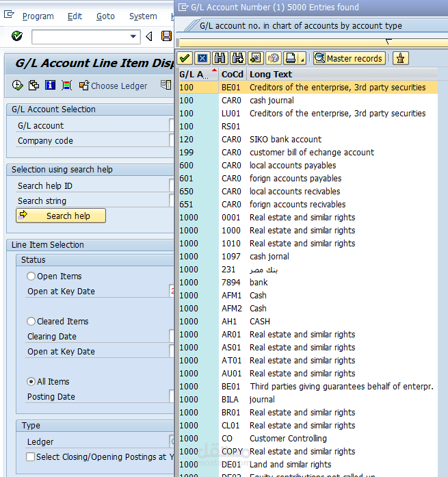Screen dimensions: 448x477
Task: Select row 100 BE01 Creditors of the enterprise
Action: coord(308,88)
